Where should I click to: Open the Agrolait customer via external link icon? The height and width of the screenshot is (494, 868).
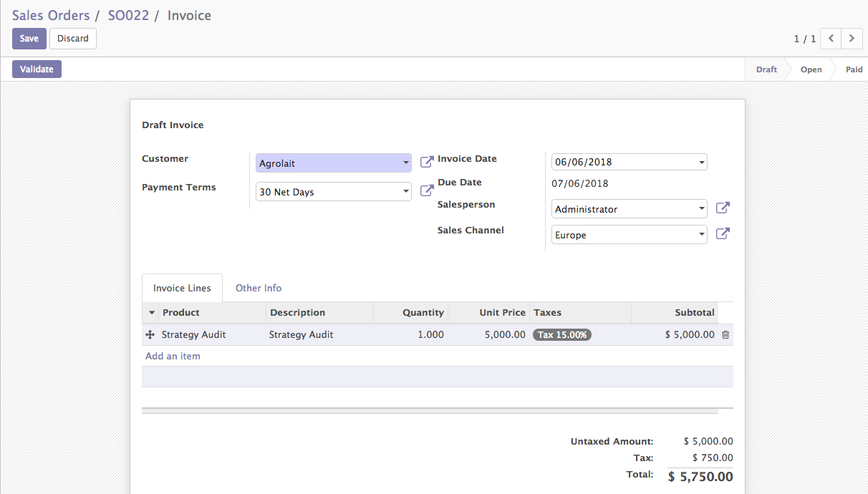pos(426,160)
